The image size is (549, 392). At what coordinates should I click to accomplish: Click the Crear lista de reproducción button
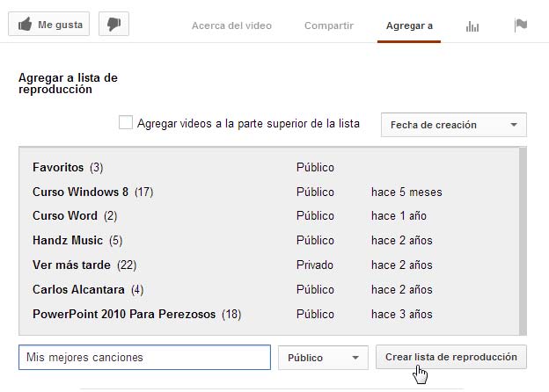pyautogui.click(x=450, y=357)
